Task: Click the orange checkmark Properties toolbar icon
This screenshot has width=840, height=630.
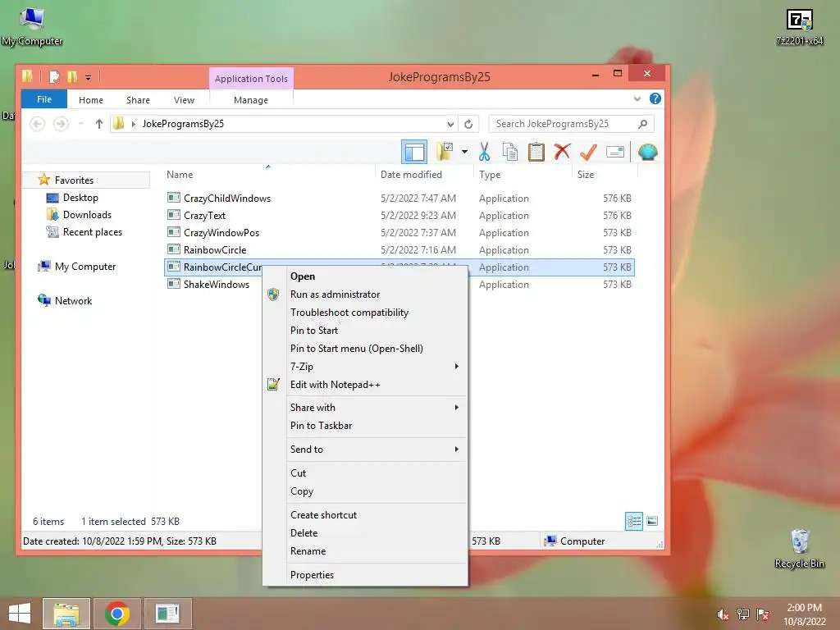Action: [x=588, y=152]
